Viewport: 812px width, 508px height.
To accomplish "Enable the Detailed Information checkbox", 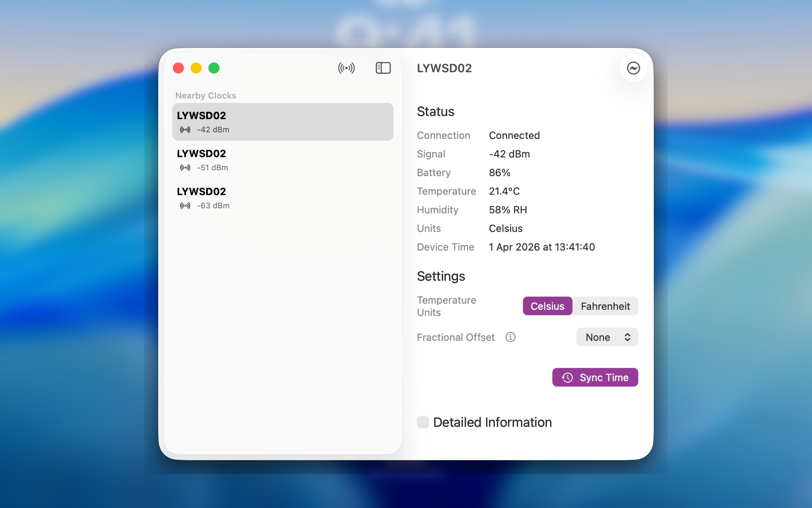I will coord(423,422).
